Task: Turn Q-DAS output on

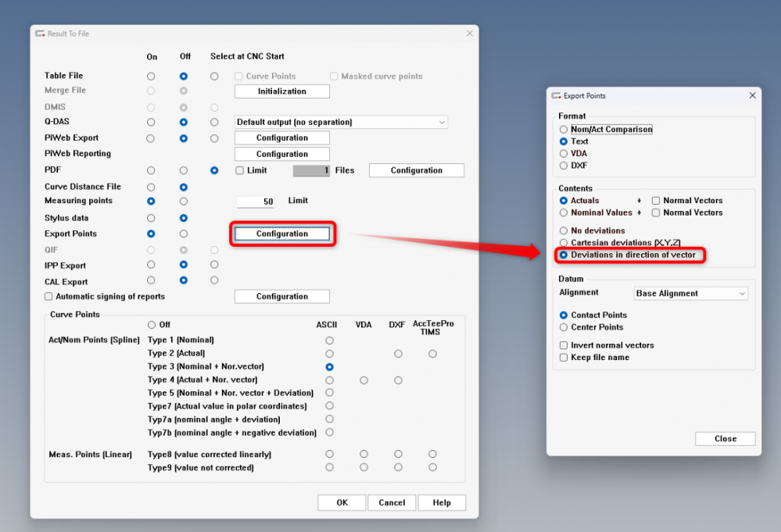Action: point(151,122)
